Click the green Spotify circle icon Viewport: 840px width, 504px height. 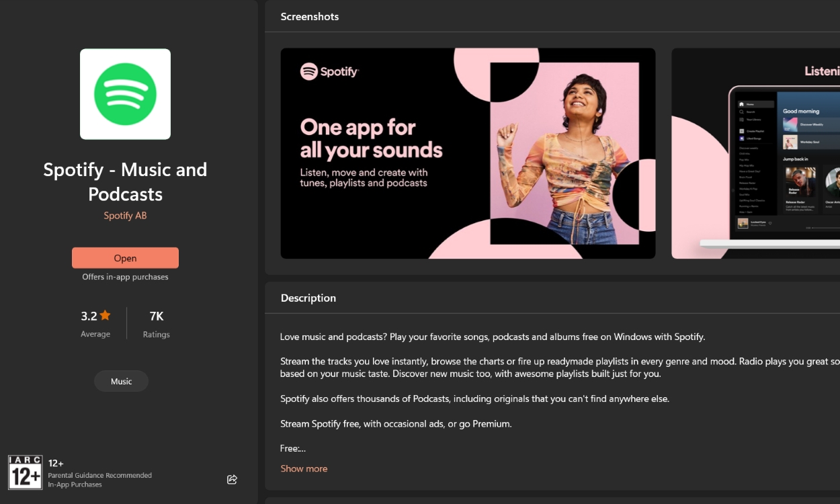click(x=125, y=93)
